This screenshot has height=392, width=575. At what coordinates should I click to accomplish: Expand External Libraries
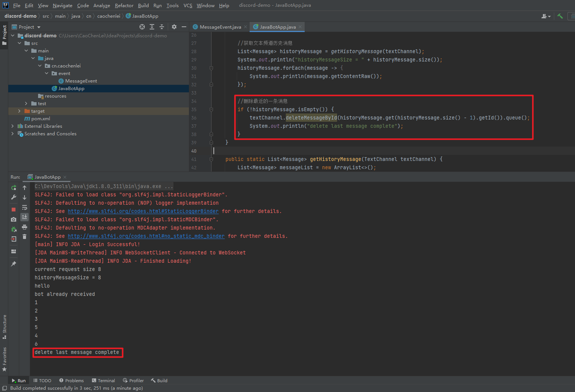(13, 126)
